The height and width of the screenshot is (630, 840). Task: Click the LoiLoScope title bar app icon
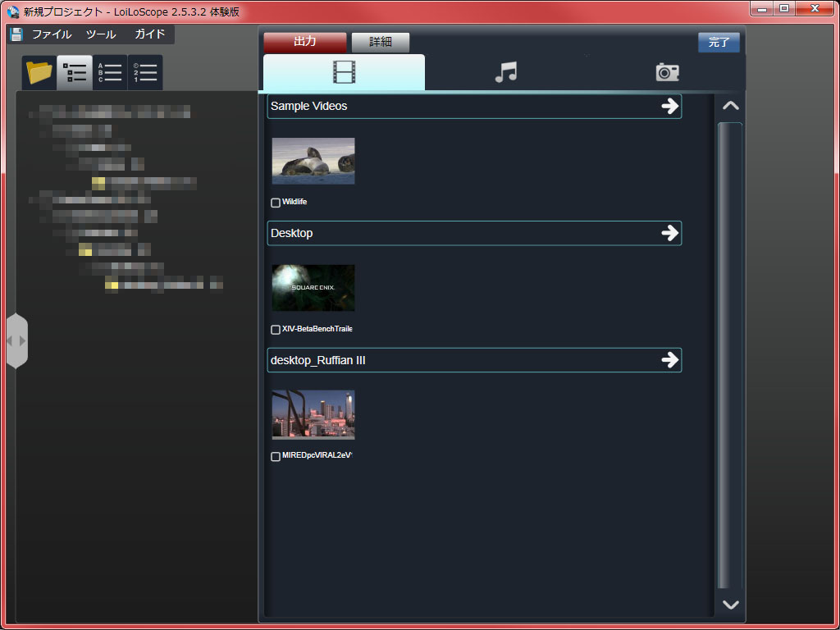tap(13, 11)
